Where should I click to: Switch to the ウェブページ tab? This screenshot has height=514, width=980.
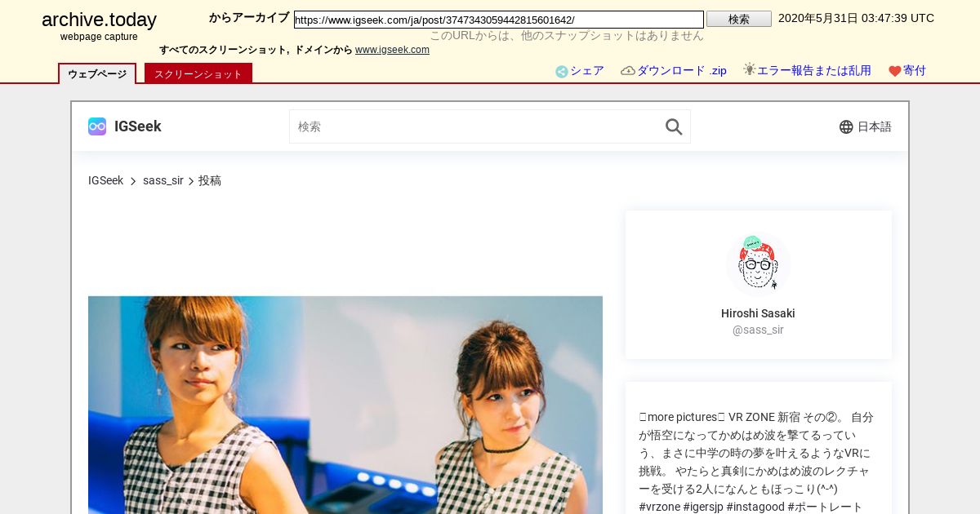tap(97, 73)
